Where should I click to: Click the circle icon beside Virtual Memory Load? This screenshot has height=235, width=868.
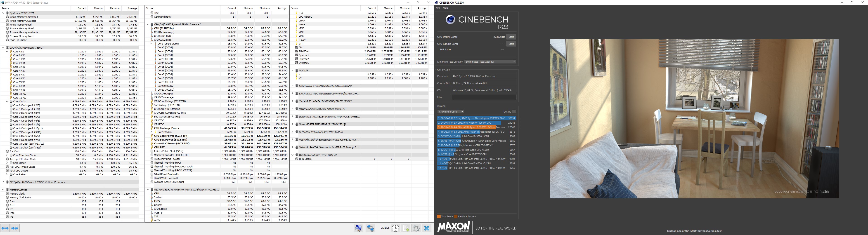pyautogui.click(x=7, y=25)
